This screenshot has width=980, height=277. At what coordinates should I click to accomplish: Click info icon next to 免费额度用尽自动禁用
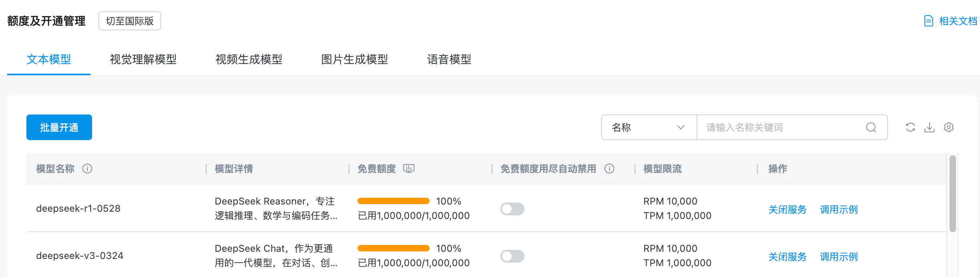609,169
